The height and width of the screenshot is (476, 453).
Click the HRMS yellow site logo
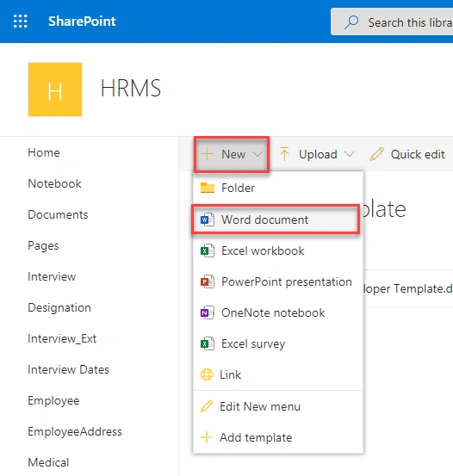point(55,90)
